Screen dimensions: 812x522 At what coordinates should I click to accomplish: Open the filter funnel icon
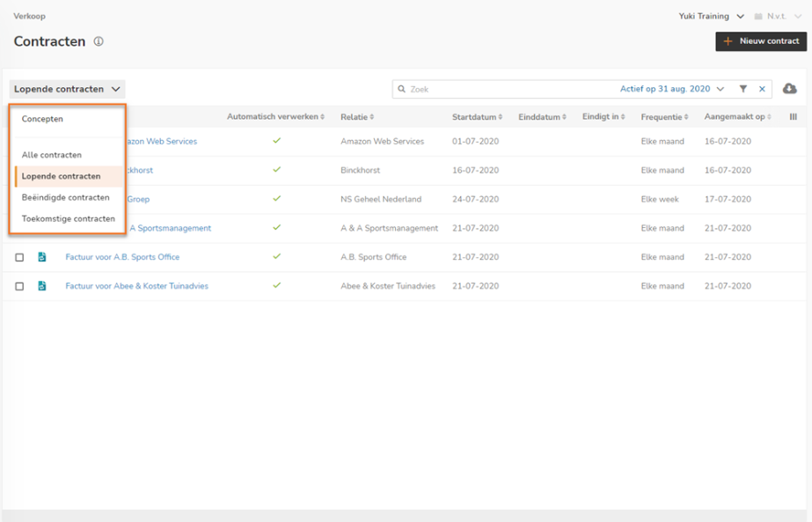click(743, 89)
